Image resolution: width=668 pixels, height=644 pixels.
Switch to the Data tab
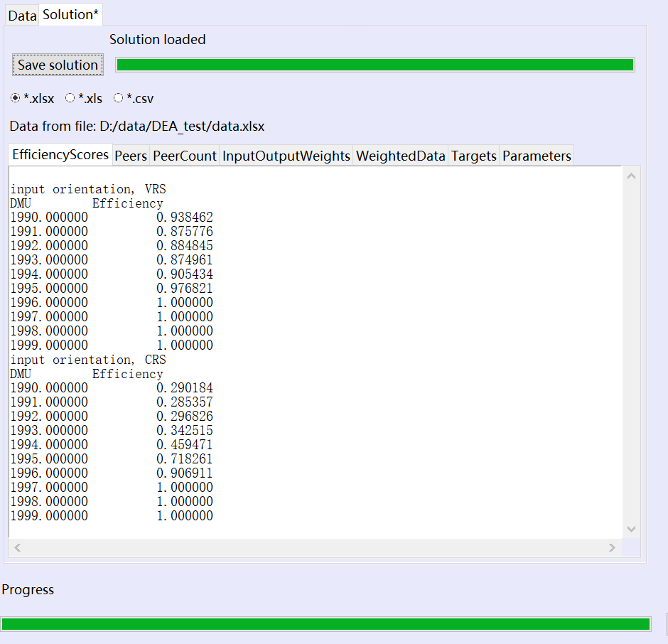(x=22, y=16)
